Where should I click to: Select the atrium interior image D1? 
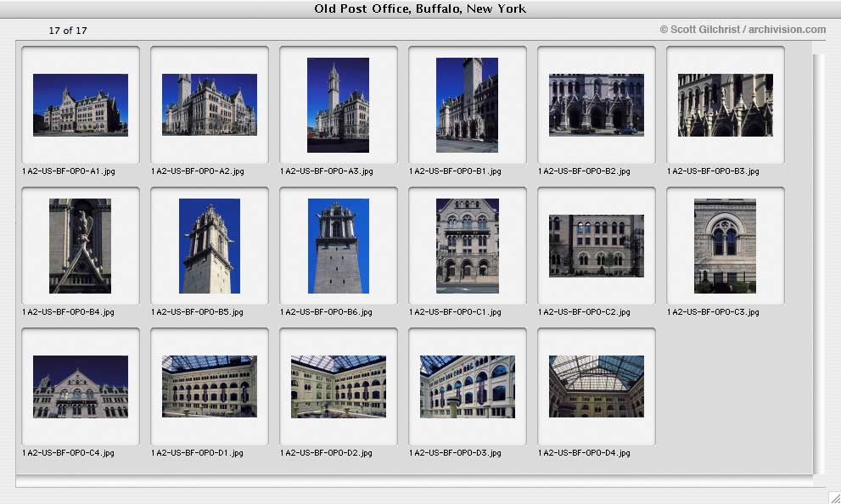210,387
